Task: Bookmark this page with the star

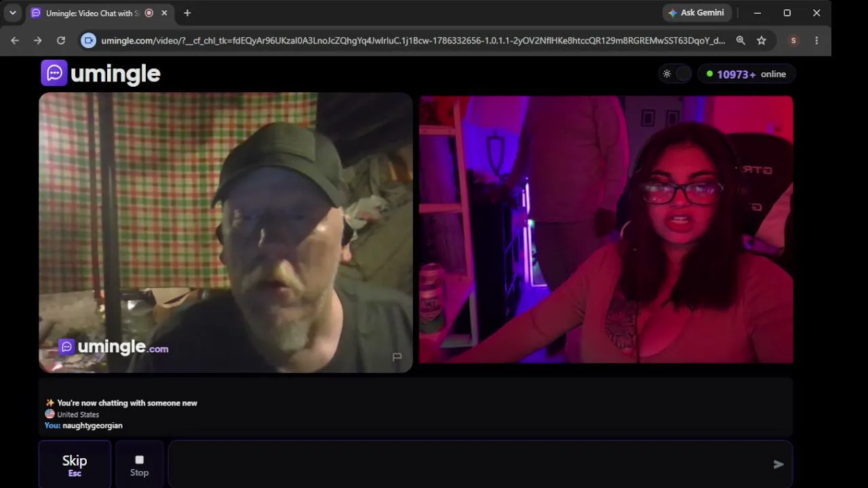Action: [762, 41]
